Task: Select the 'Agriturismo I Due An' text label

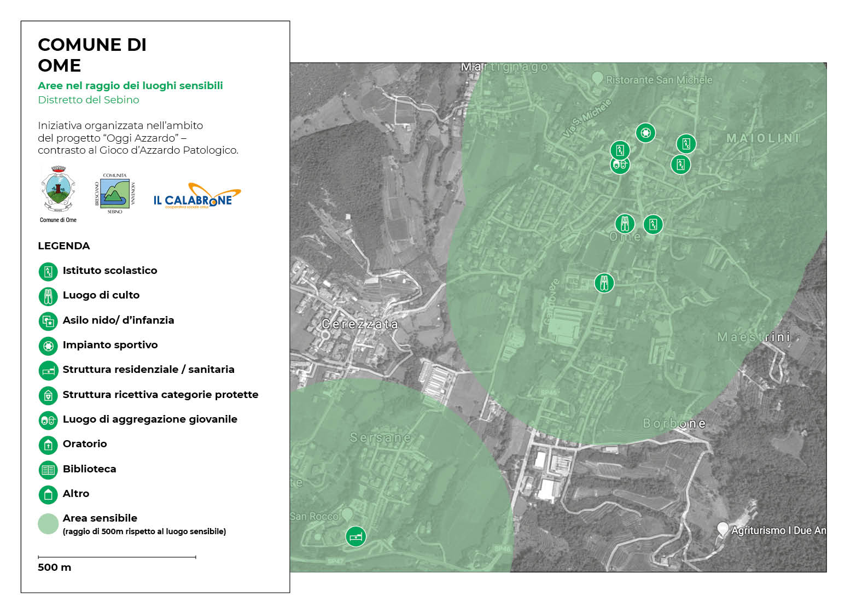Action: (778, 530)
